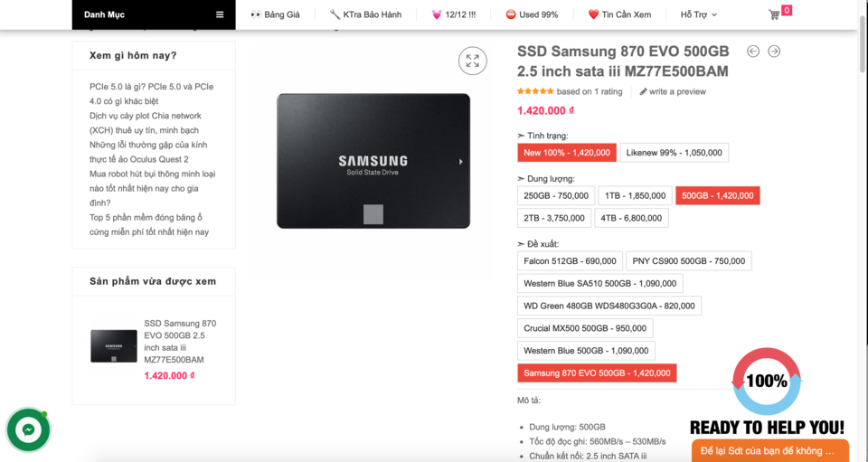Viewport: 868px width, 462px height.
Task: Choose the 1TB capacity option
Action: click(x=635, y=196)
